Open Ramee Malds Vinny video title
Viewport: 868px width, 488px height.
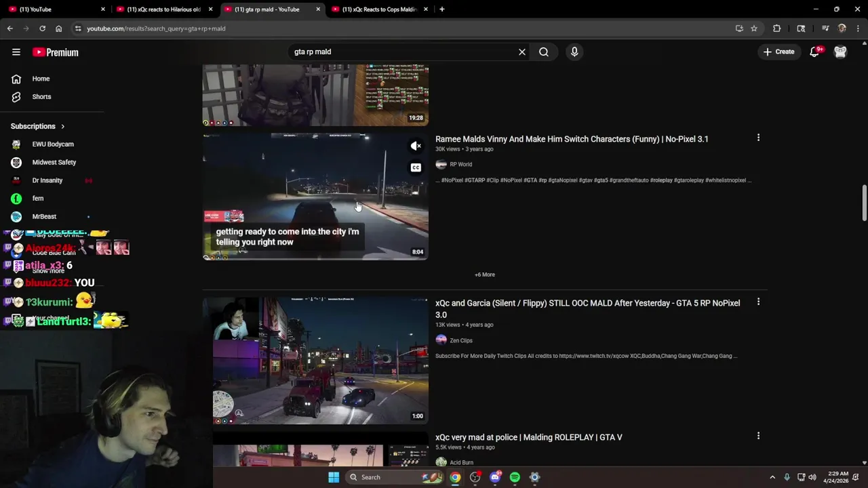tap(572, 139)
